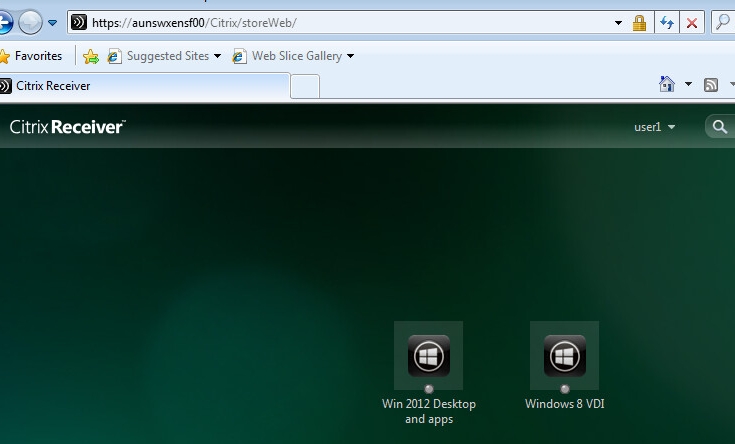Click the Windows 8 VDI label

(564, 404)
